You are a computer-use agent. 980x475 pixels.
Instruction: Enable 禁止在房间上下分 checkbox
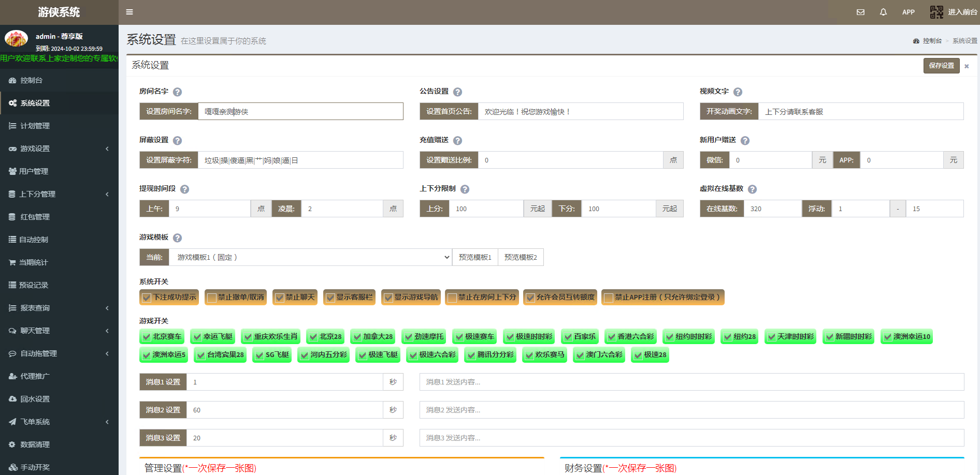[x=452, y=298]
